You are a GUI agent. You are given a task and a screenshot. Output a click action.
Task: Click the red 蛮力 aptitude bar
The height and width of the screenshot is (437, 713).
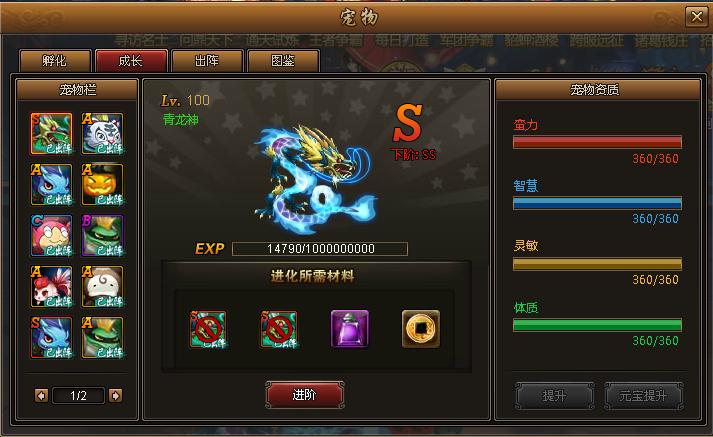click(x=597, y=142)
